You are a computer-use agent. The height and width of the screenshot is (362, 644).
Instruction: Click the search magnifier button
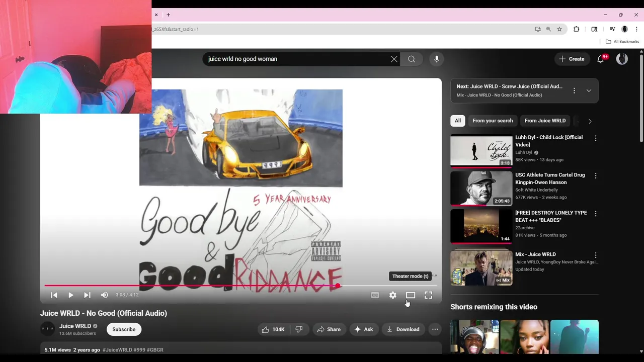click(x=412, y=59)
